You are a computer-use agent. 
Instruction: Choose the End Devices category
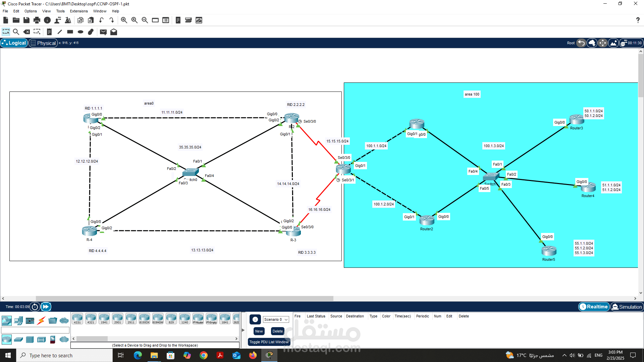click(x=18, y=321)
